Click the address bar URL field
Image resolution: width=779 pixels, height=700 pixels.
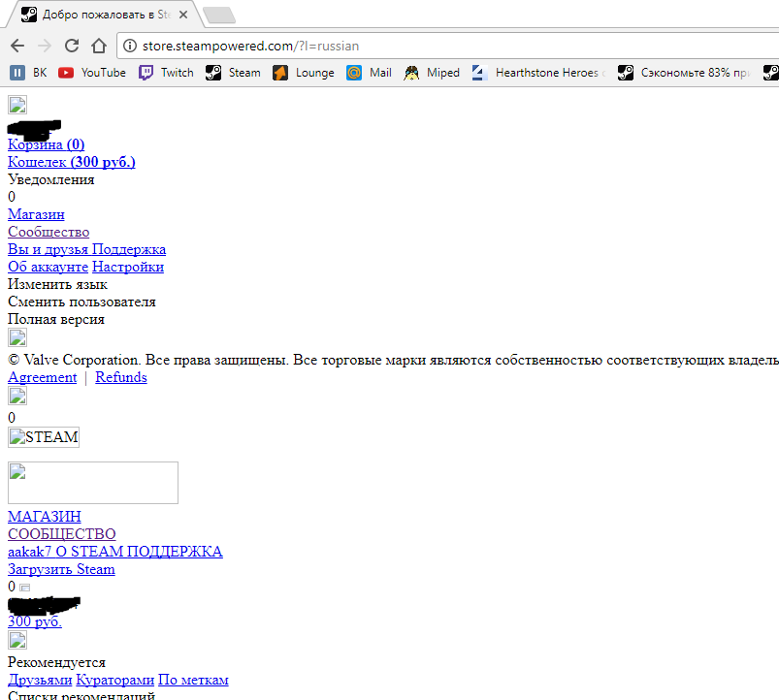(x=447, y=46)
